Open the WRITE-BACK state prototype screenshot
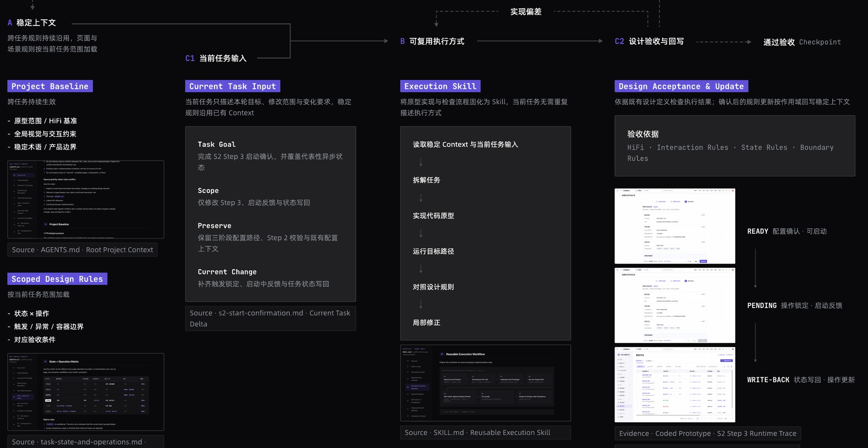868x448 pixels. 675,385
